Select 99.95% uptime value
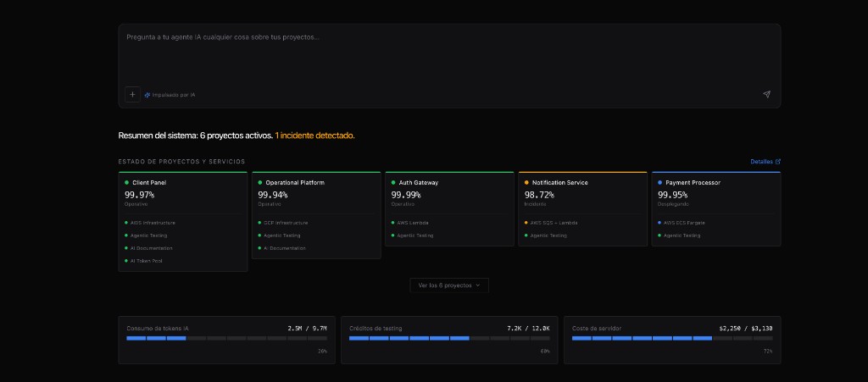The height and width of the screenshot is (382, 868). (672, 195)
